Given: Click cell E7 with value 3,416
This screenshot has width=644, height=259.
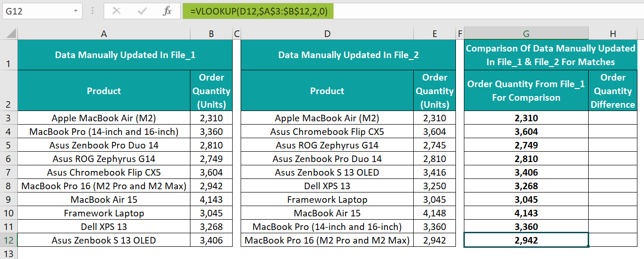Looking at the screenshot, I should point(435,172).
